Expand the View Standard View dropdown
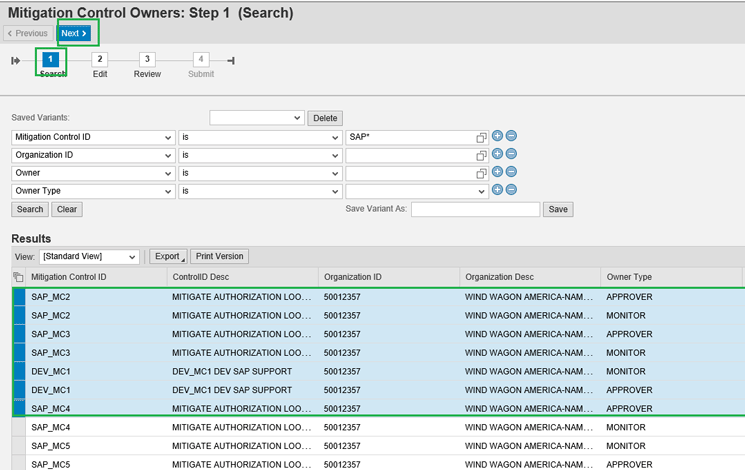The width and height of the screenshot is (745, 470). tap(90, 257)
